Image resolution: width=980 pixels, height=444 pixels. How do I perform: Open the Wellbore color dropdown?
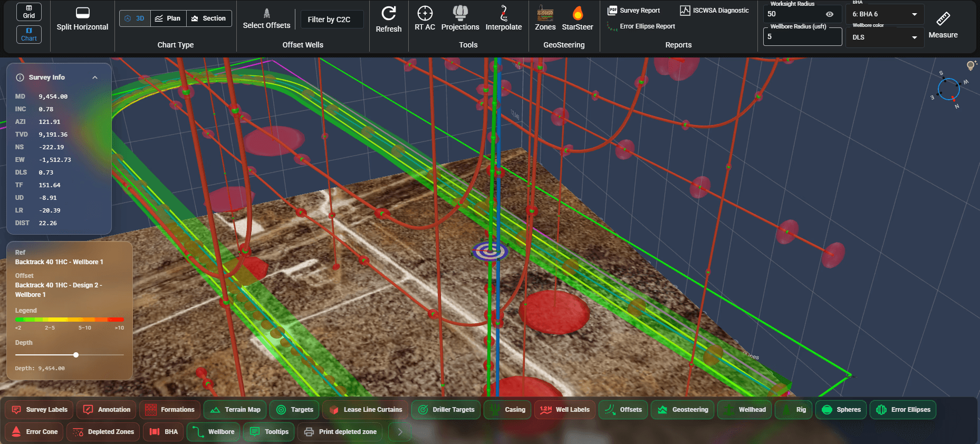(x=885, y=37)
